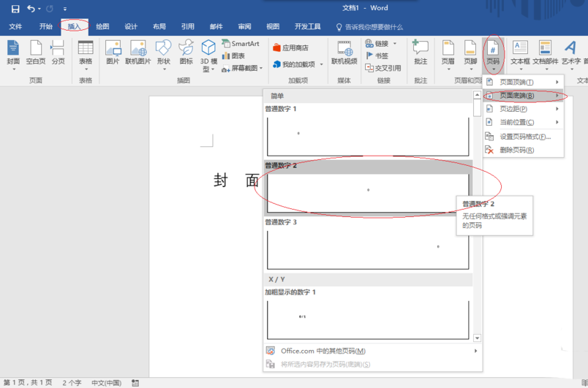Switch to the 设计 ribbon tab
The height and width of the screenshot is (388, 588).
pos(131,27)
